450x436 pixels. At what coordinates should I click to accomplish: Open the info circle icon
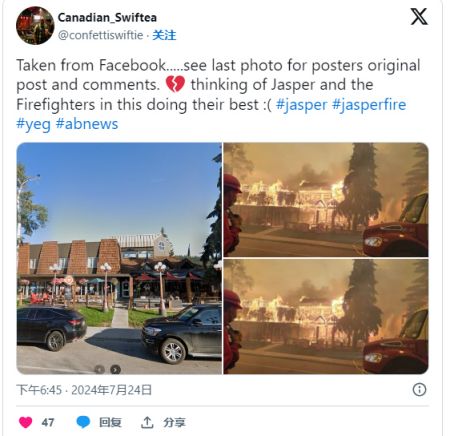[419, 389]
